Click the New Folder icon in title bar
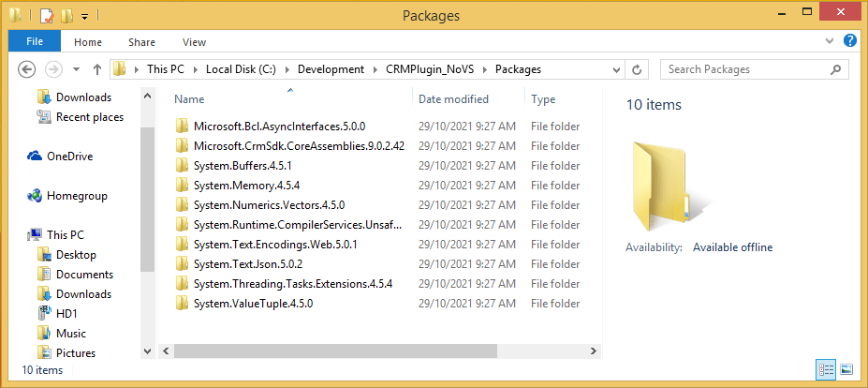The height and width of the screenshot is (388, 868). coord(66,16)
